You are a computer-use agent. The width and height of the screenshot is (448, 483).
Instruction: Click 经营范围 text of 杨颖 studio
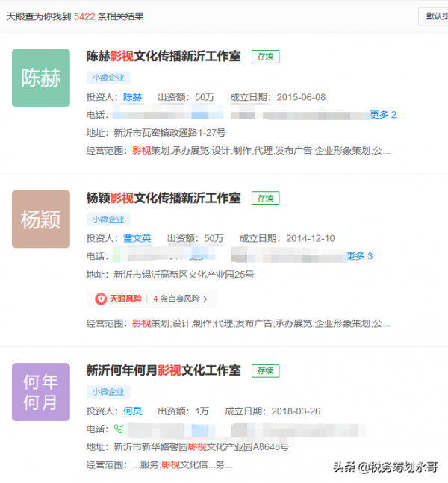[261, 323]
